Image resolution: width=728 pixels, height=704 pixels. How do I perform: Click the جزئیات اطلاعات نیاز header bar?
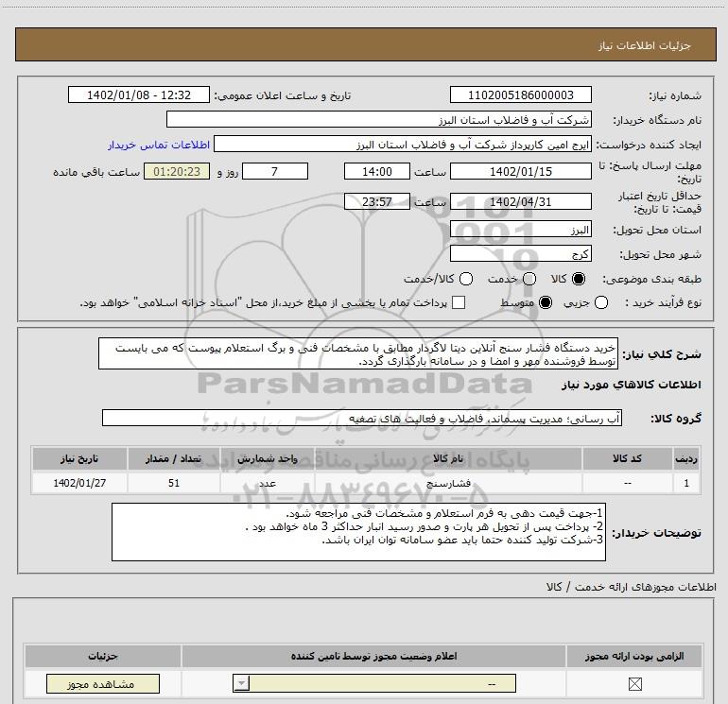tap(365, 44)
